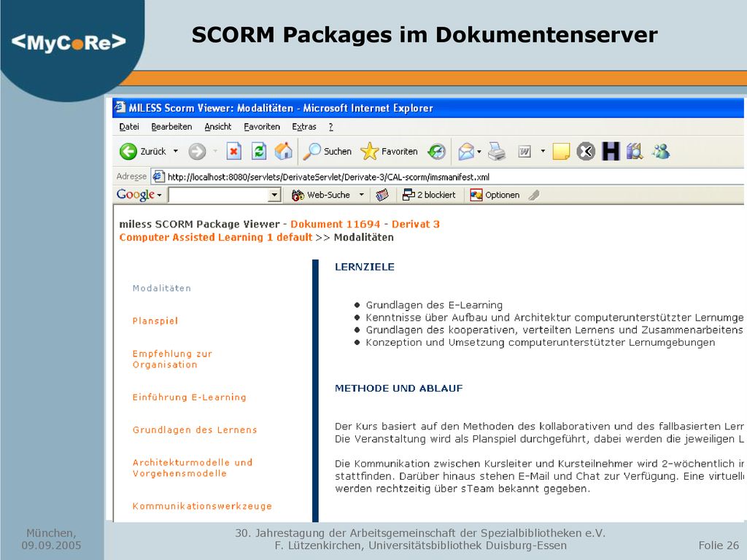Open the ? help menu
The height and width of the screenshot is (560, 747).
(330, 127)
